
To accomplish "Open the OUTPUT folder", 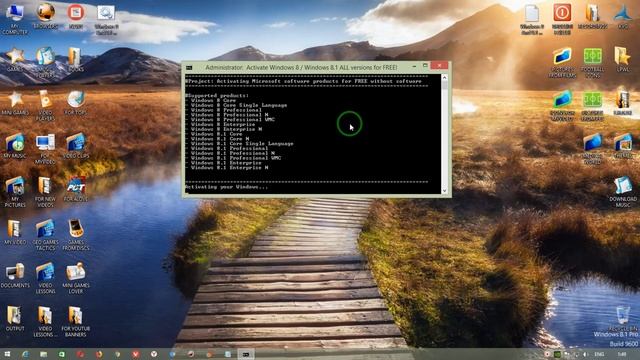I will click(x=15, y=319).
